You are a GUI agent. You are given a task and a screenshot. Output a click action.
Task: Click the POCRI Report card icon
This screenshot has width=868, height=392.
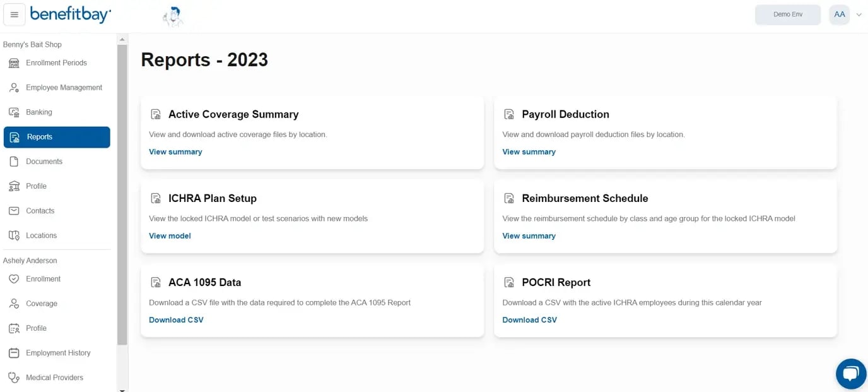(x=509, y=282)
